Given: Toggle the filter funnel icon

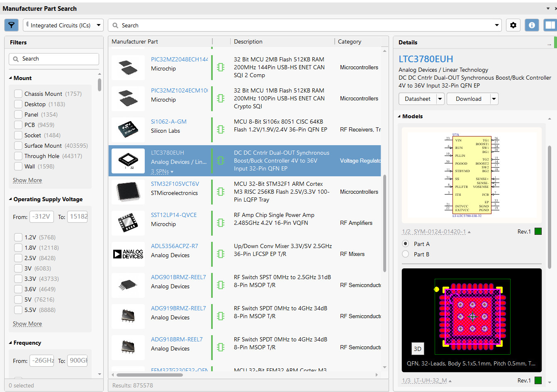Looking at the screenshot, I should point(12,25).
